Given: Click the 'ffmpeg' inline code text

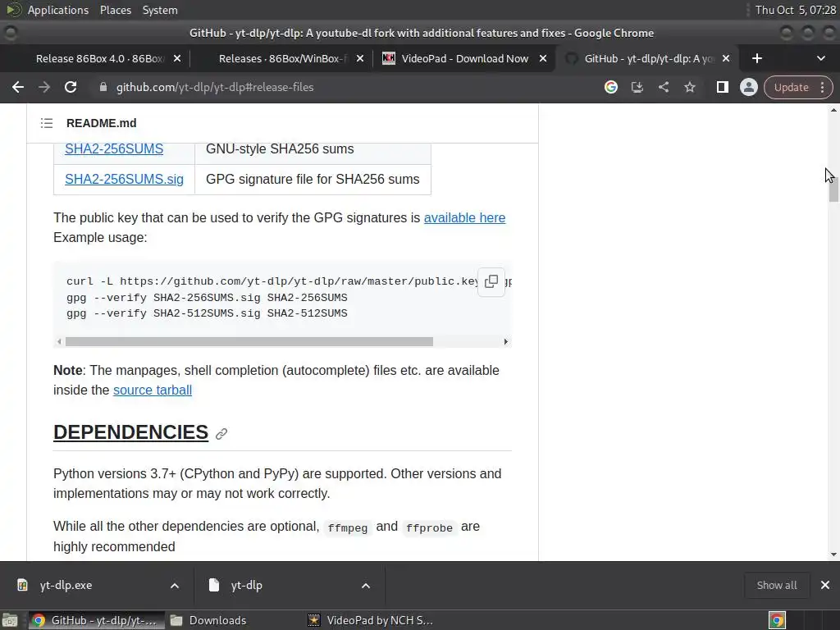Looking at the screenshot, I should (x=347, y=528).
